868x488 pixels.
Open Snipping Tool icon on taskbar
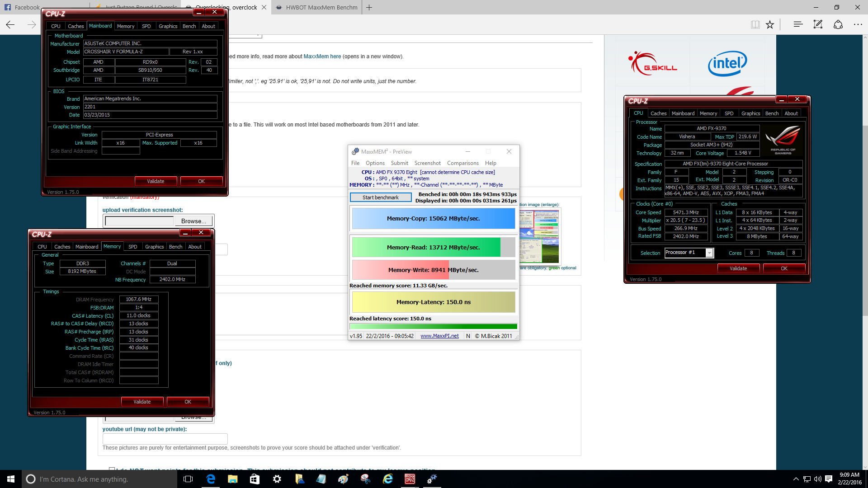(365, 479)
